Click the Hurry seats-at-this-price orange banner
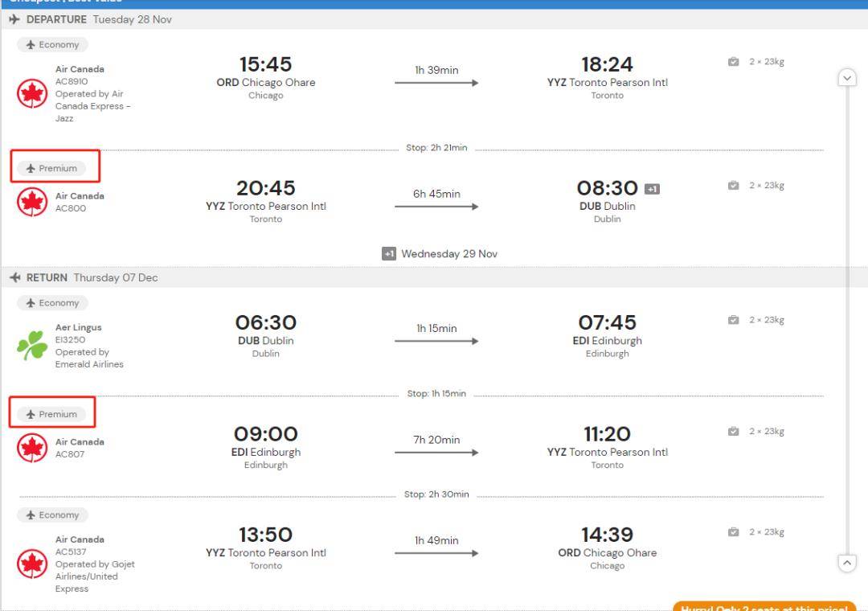This screenshot has width=868, height=611. coord(764,607)
